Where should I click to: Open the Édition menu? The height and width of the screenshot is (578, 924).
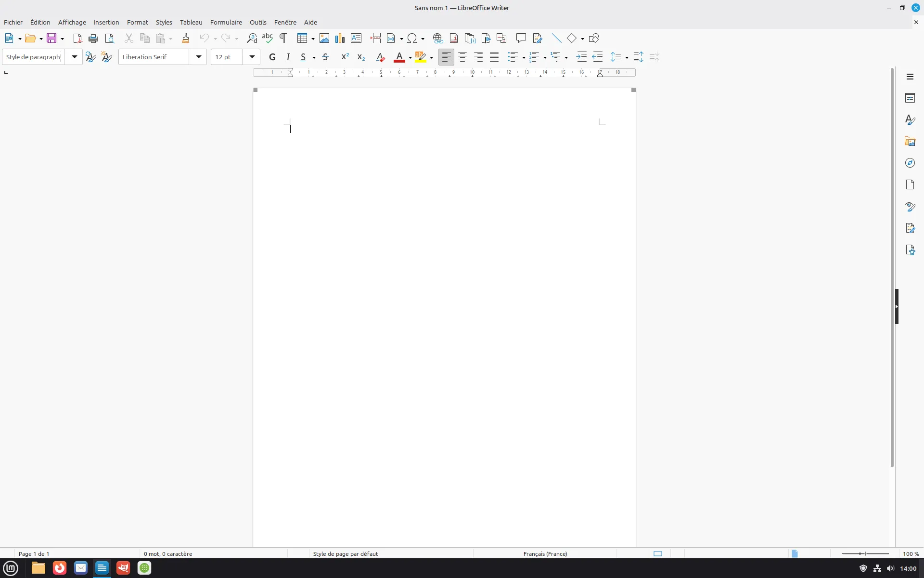pos(40,22)
